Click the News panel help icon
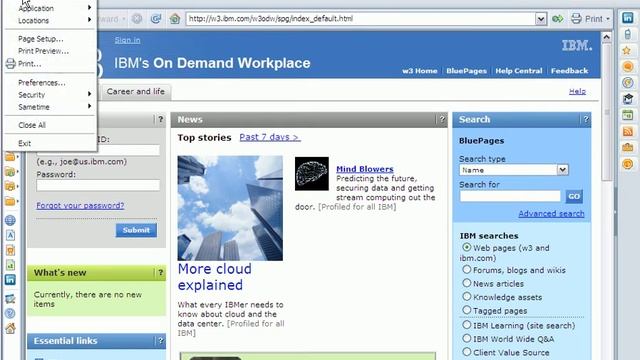The height and width of the screenshot is (360, 640). (x=442, y=120)
